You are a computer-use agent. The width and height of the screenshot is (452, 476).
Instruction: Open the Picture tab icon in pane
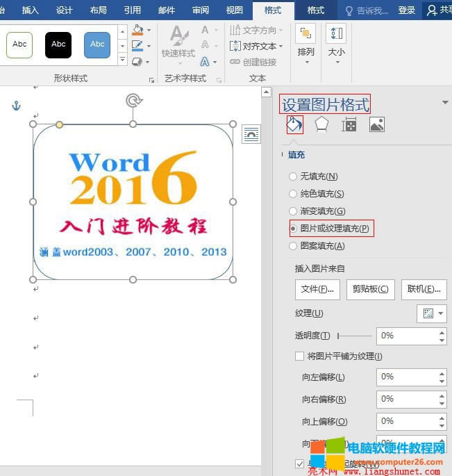click(x=376, y=124)
